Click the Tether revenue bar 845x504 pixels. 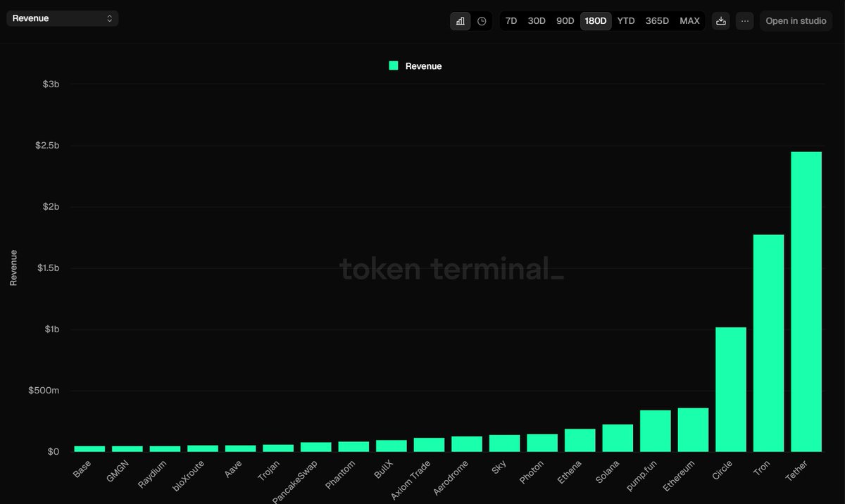click(806, 302)
